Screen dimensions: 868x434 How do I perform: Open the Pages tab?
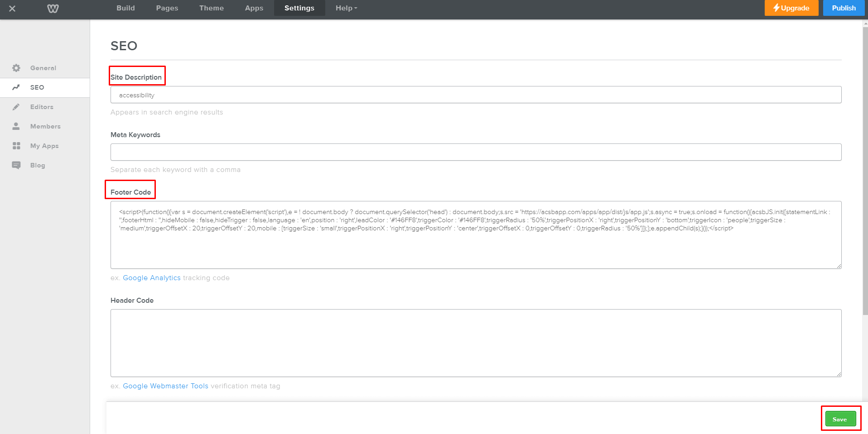(167, 8)
